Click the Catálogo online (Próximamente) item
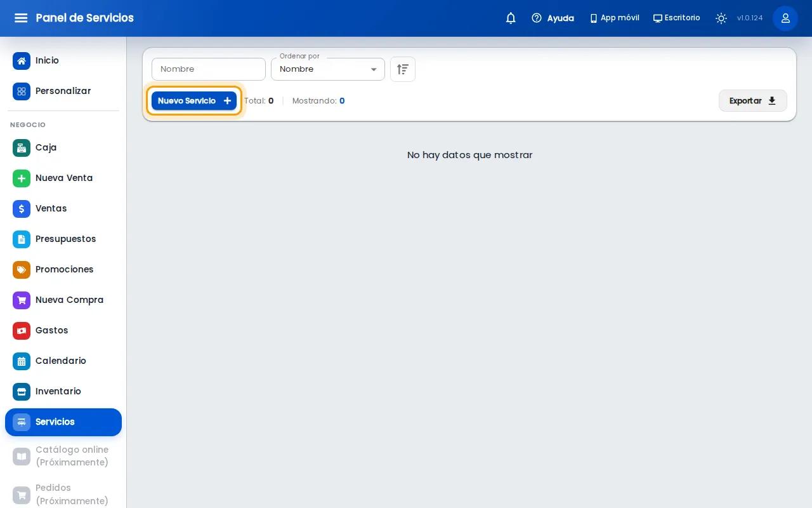This screenshot has width=812, height=508. tap(63, 456)
